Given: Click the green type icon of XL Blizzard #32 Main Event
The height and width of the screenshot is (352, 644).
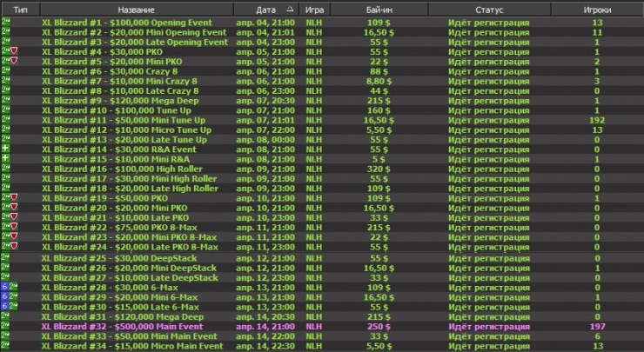Looking at the screenshot, I should [5, 326].
